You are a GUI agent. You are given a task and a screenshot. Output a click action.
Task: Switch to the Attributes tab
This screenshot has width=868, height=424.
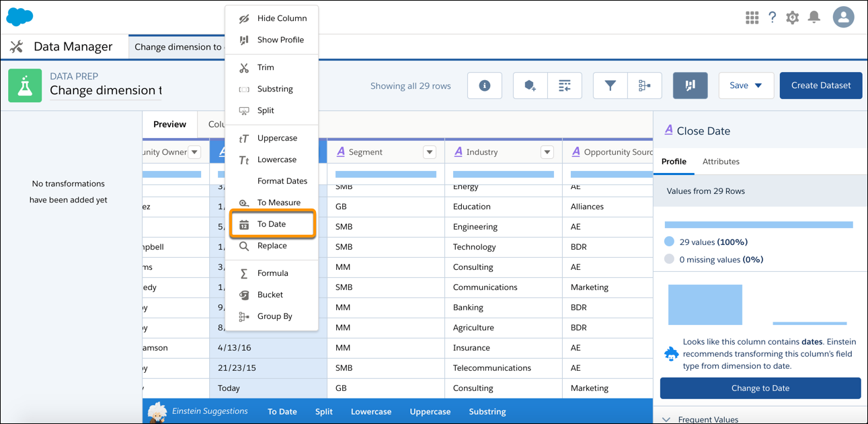(721, 162)
